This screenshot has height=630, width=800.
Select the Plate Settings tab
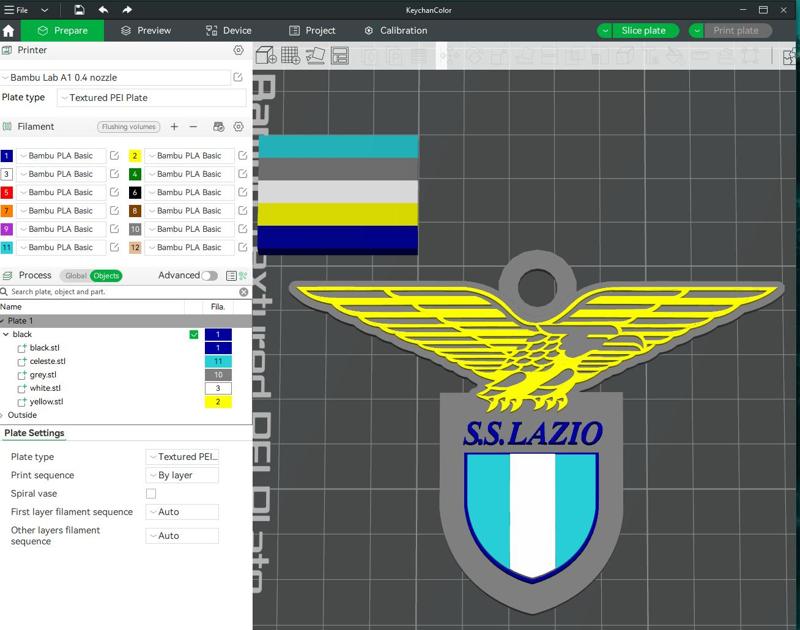[x=34, y=433]
